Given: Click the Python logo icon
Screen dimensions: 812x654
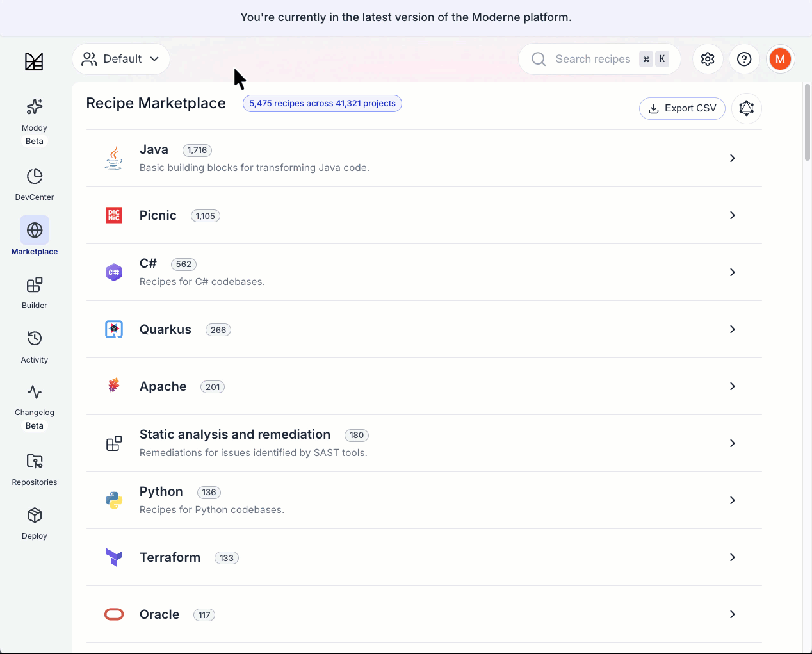Looking at the screenshot, I should pos(114,500).
